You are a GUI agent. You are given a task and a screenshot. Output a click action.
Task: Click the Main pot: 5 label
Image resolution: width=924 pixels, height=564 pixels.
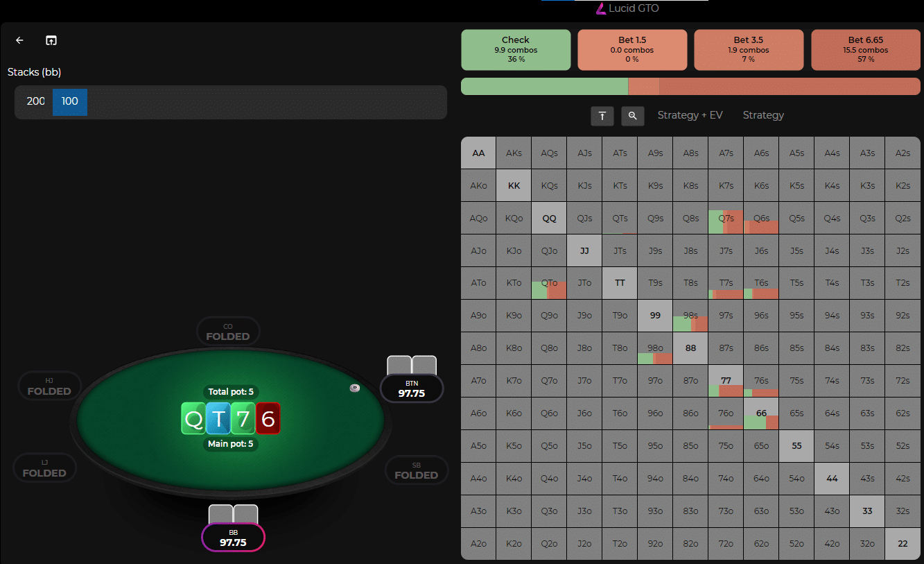point(231,444)
